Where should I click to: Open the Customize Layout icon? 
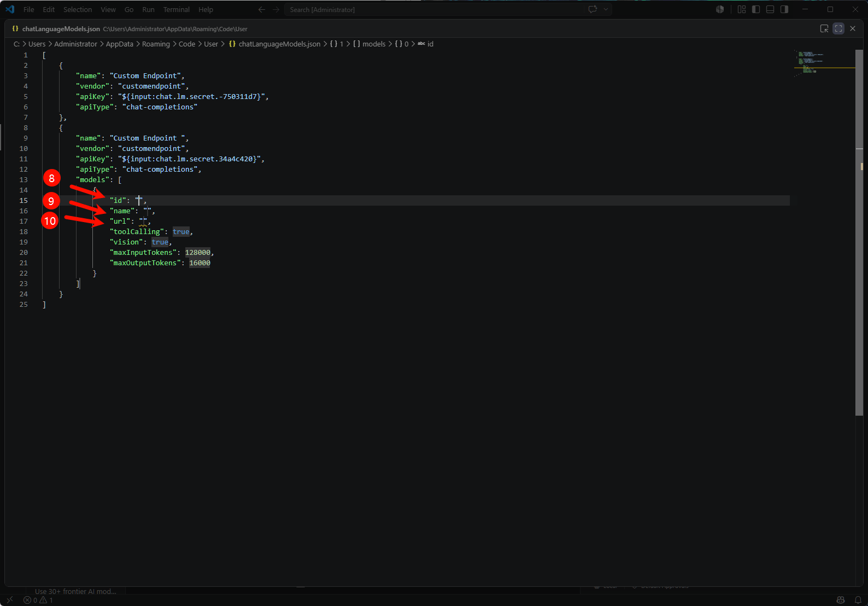pyautogui.click(x=742, y=9)
